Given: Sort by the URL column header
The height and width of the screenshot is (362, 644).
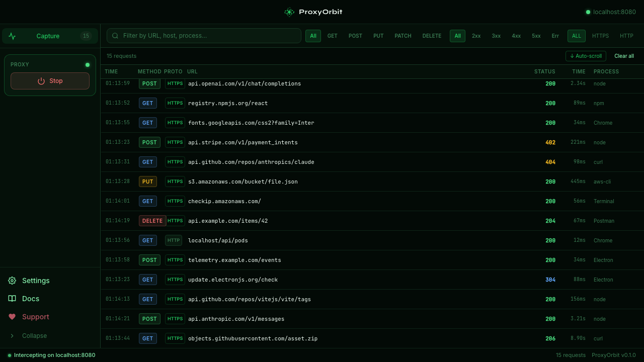Looking at the screenshot, I should [x=192, y=71].
